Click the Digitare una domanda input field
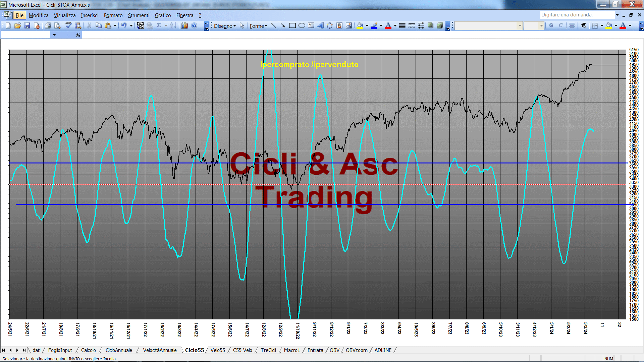 577,15
